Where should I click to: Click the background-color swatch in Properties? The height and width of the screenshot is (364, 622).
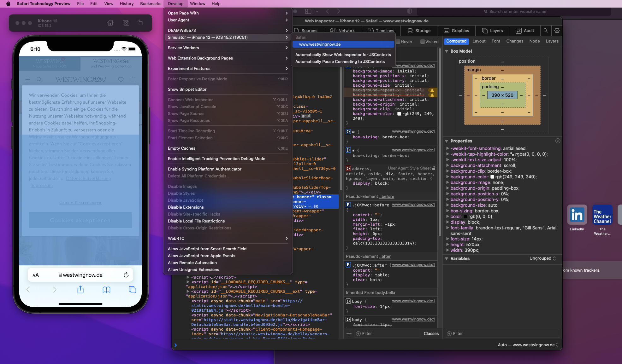pos(492,177)
